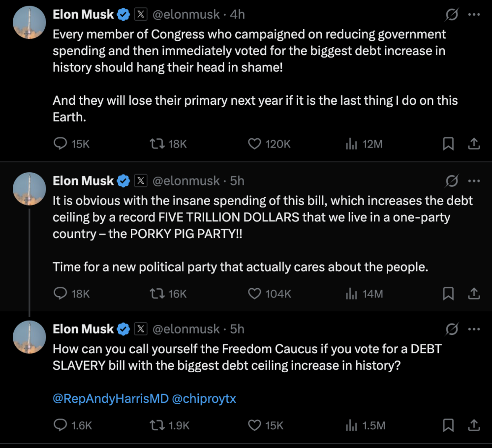Reply to the 'hang their head in shame' tweet
The image size is (492, 448).
(60, 144)
